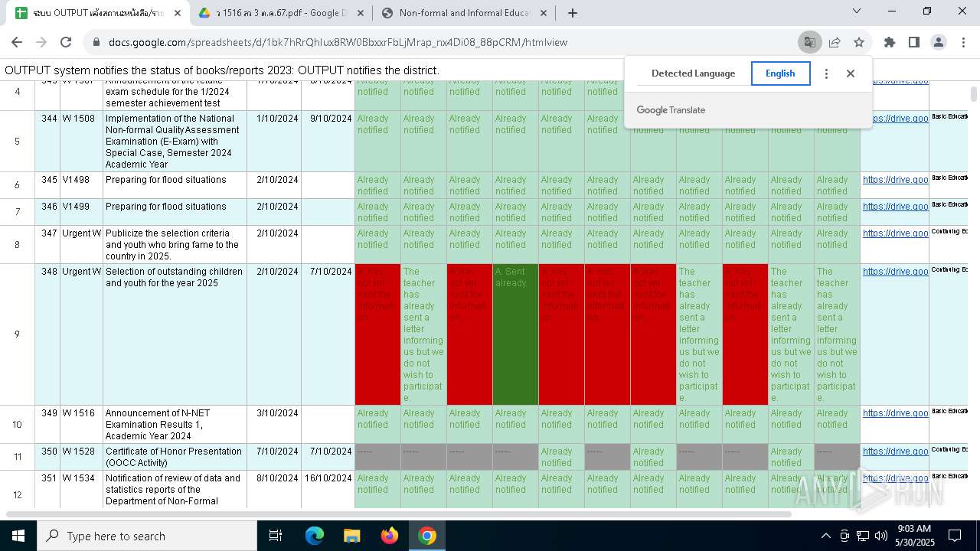980x551 pixels.
Task: Click the date cell '9/10/2024'
Action: [x=328, y=142]
